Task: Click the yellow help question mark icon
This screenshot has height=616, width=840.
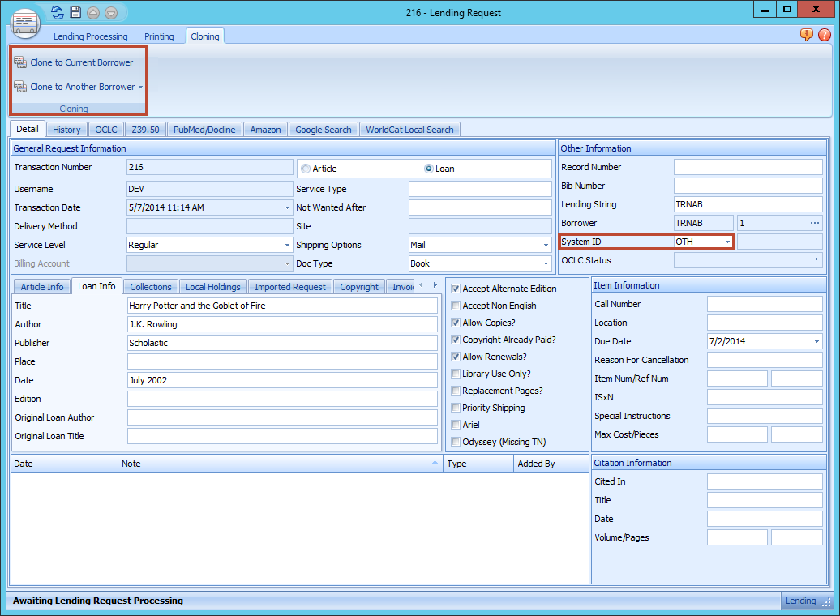Action: click(805, 36)
